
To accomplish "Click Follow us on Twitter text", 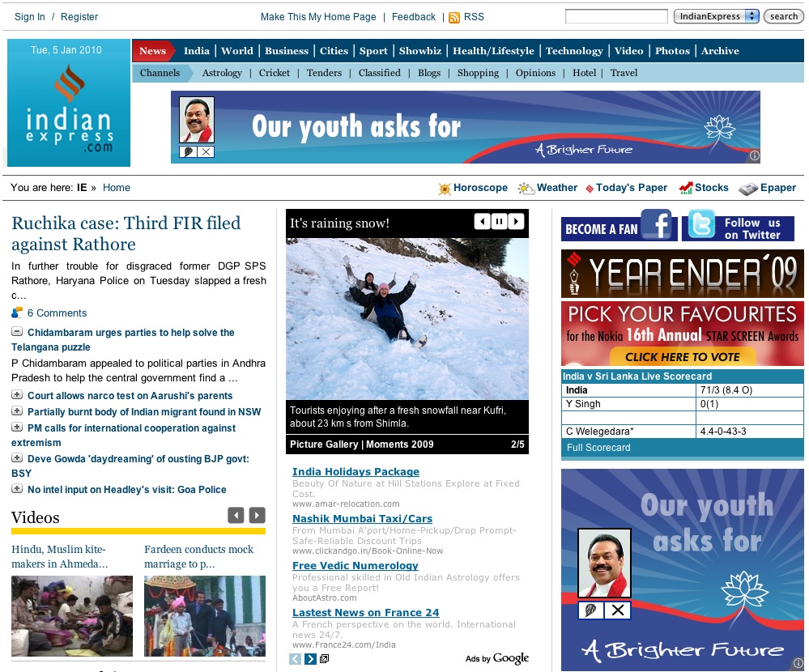I will 752,229.
